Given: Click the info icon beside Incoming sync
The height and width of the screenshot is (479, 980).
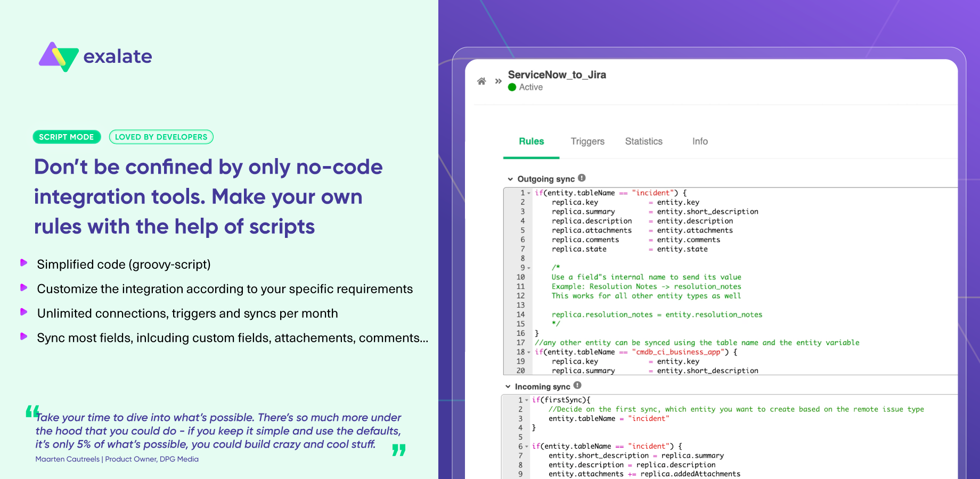Looking at the screenshot, I should point(577,386).
